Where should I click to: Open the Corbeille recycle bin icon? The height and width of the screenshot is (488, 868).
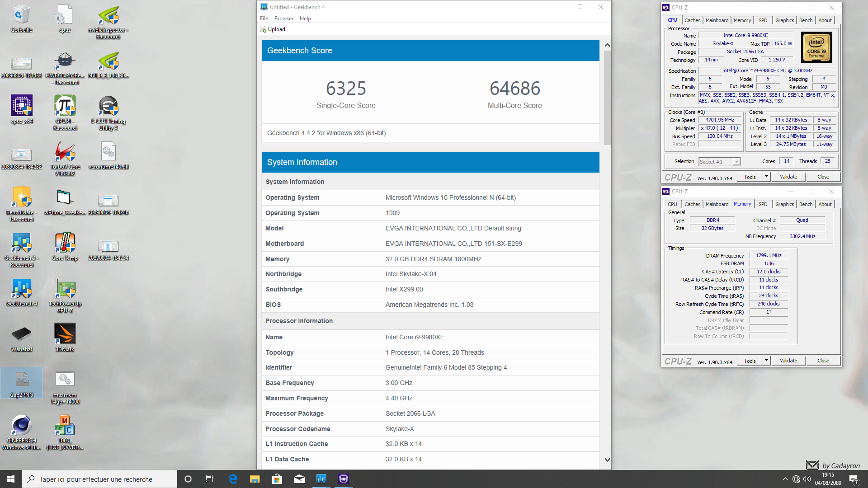tap(22, 19)
